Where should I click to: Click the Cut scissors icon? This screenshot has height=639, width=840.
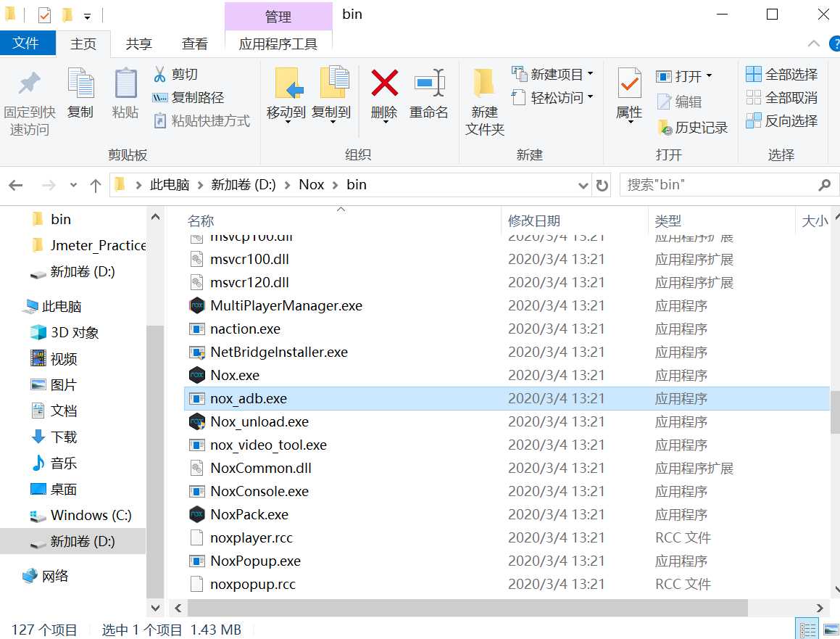(159, 74)
